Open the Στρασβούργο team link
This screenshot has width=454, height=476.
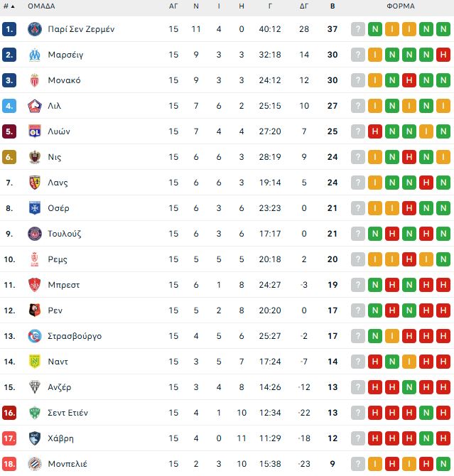[75, 336]
